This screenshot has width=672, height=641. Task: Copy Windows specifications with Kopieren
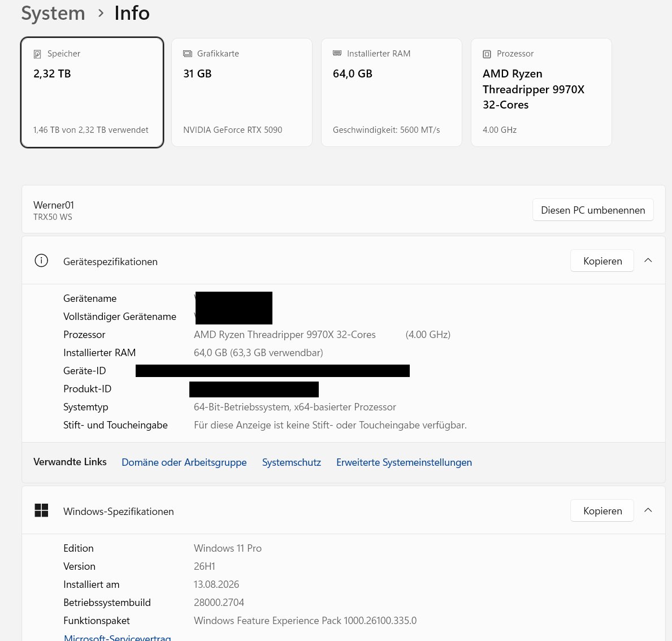click(x=602, y=510)
